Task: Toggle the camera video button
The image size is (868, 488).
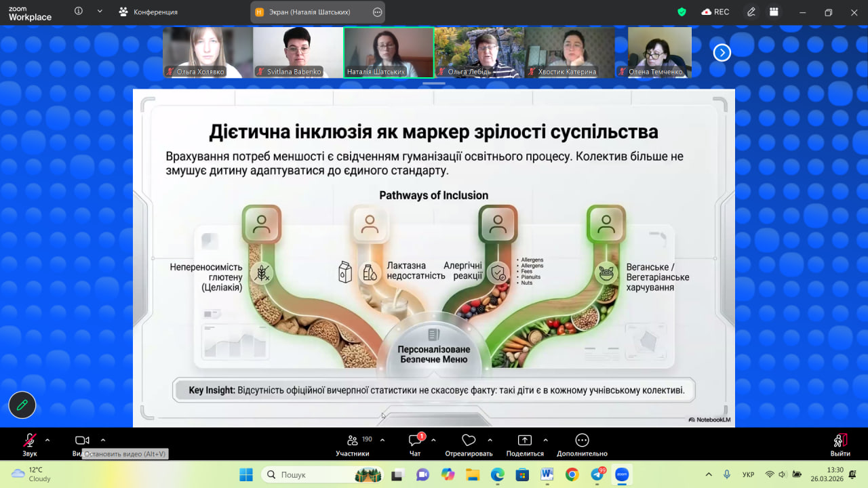Action: point(82,441)
